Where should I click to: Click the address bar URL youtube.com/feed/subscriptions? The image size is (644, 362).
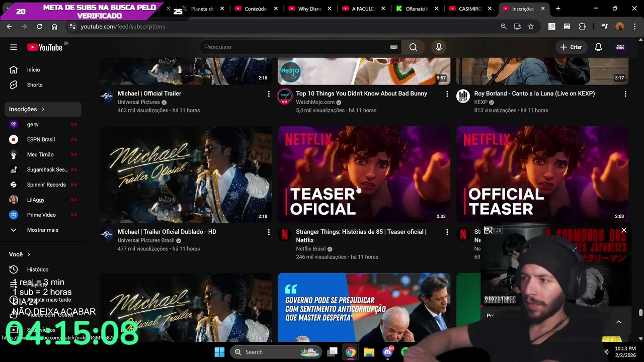123,26
